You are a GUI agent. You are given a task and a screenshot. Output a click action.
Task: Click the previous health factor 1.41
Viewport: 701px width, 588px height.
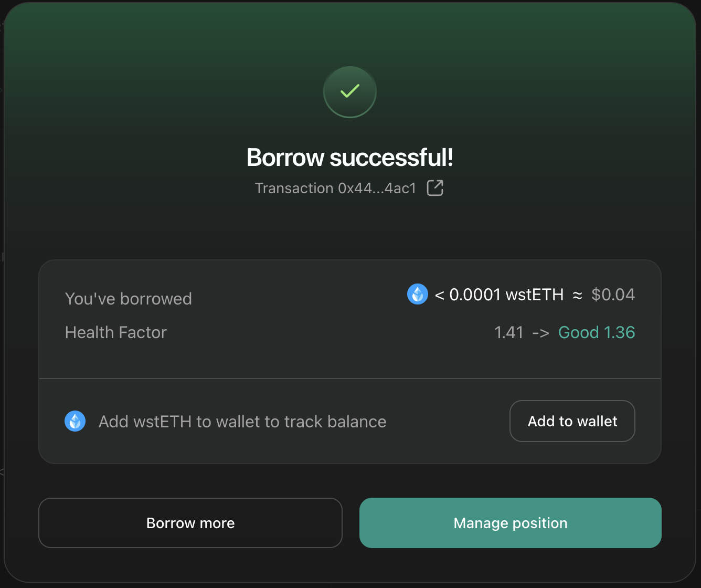click(x=509, y=332)
